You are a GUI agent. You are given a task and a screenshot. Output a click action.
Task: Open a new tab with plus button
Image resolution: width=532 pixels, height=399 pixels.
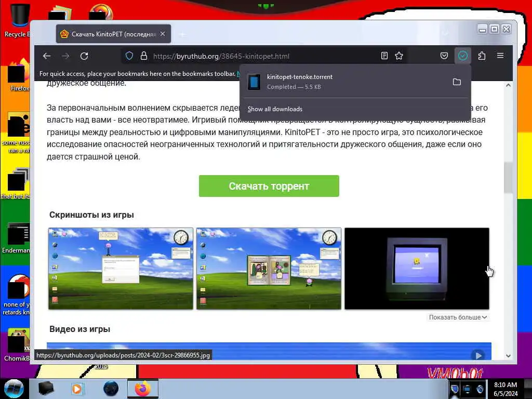point(182,34)
